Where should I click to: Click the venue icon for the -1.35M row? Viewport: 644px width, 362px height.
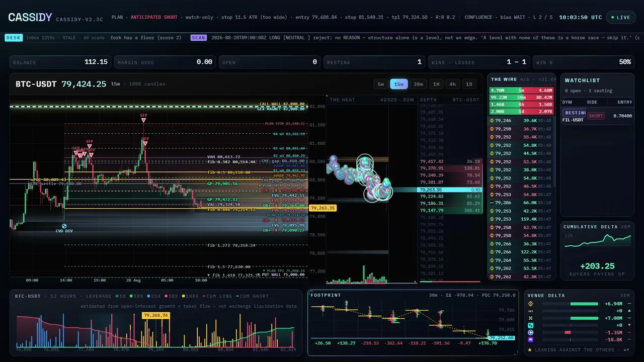[x=530, y=332]
